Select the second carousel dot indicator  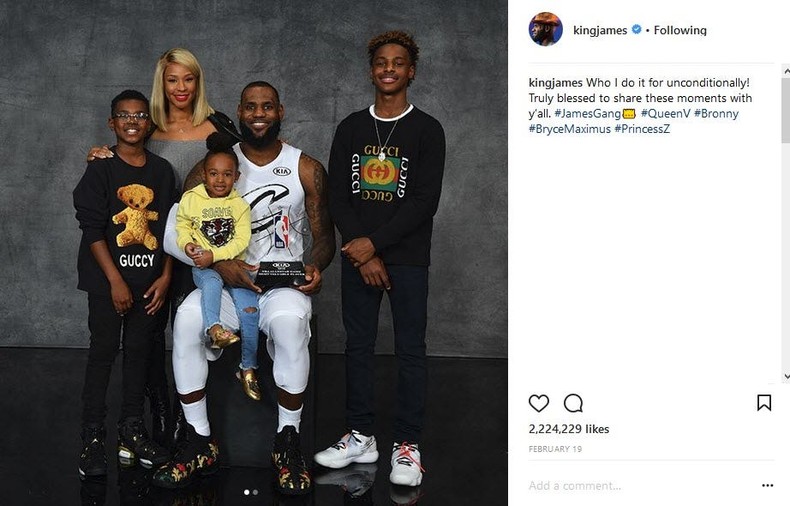tap(255, 492)
